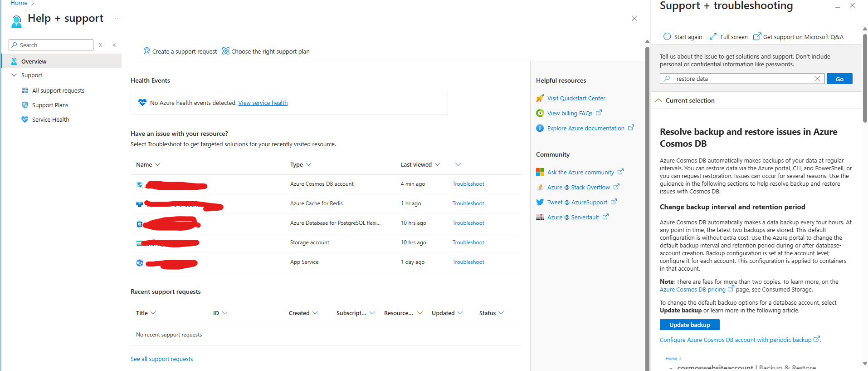Click the billing FAQs green circle icon
This screenshot has height=371, width=868.
(x=540, y=113)
